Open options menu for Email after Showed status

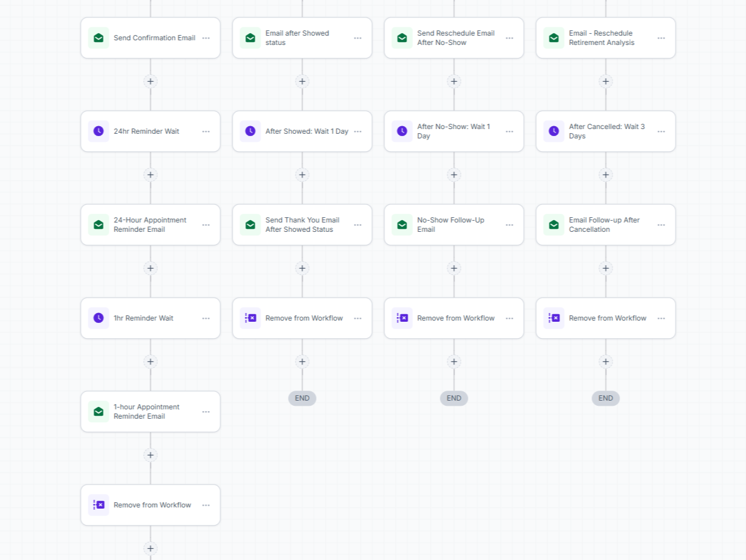coord(358,38)
